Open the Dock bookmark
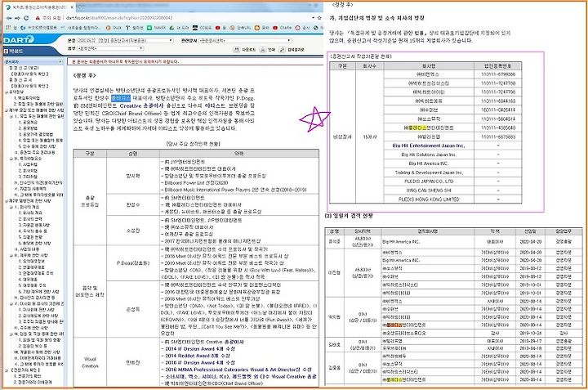The height and width of the screenshot is (390, 588). coord(114,28)
